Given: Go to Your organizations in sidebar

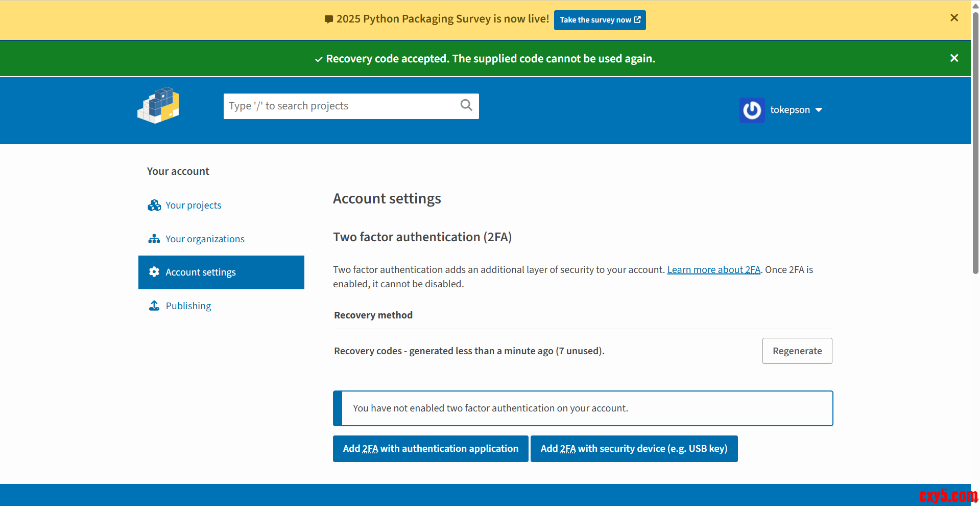Looking at the screenshot, I should point(205,239).
